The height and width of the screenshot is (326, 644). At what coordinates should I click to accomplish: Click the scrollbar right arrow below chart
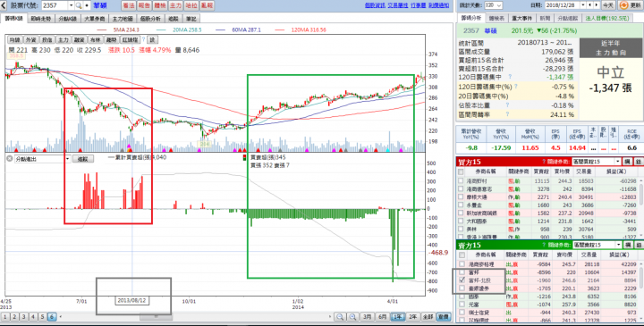pos(330,316)
